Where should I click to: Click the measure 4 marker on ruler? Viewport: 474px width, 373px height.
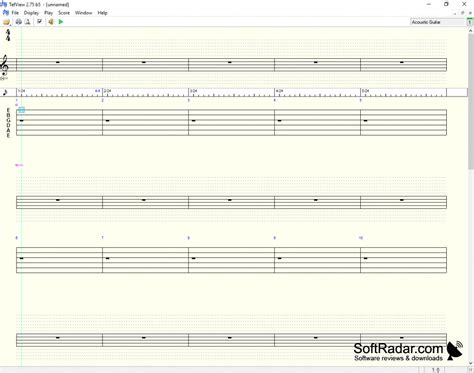click(280, 91)
